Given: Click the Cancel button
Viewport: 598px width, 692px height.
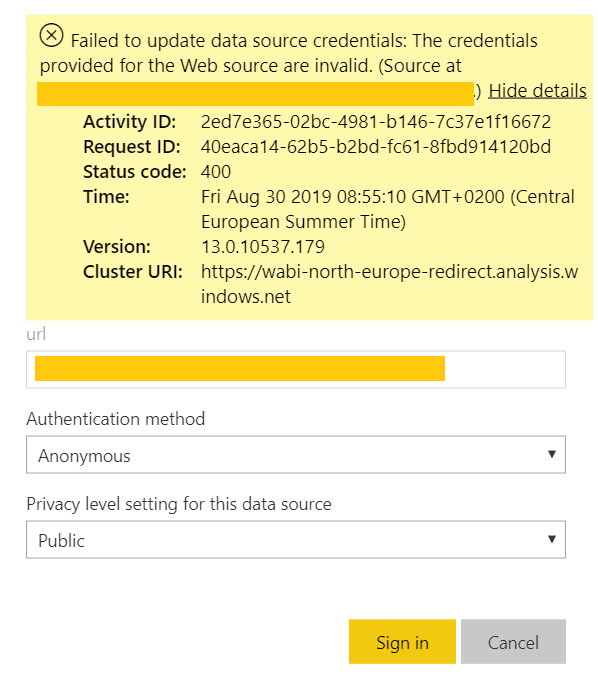Looking at the screenshot, I should tap(513, 642).
